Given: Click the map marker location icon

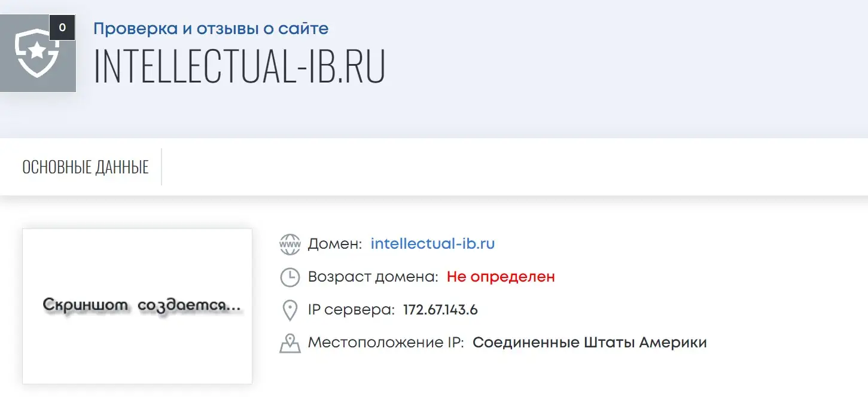Looking at the screenshot, I should [x=290, y=343].
